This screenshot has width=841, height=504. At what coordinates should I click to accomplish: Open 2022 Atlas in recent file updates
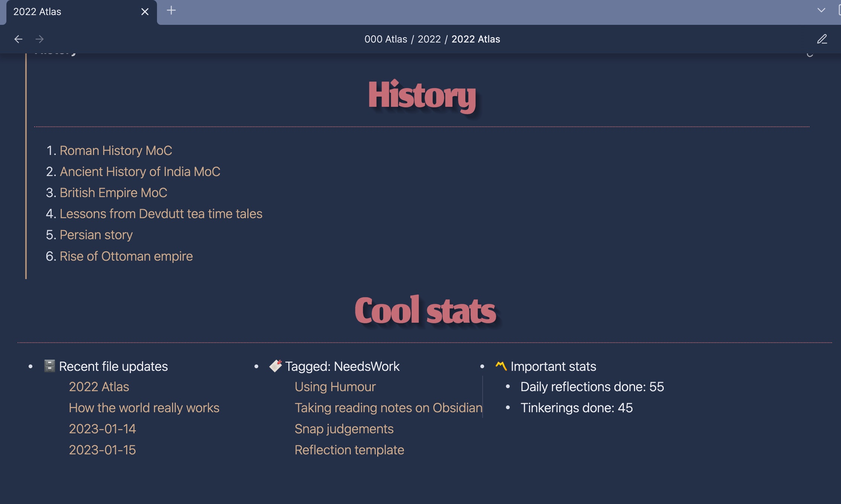[99, 387]
